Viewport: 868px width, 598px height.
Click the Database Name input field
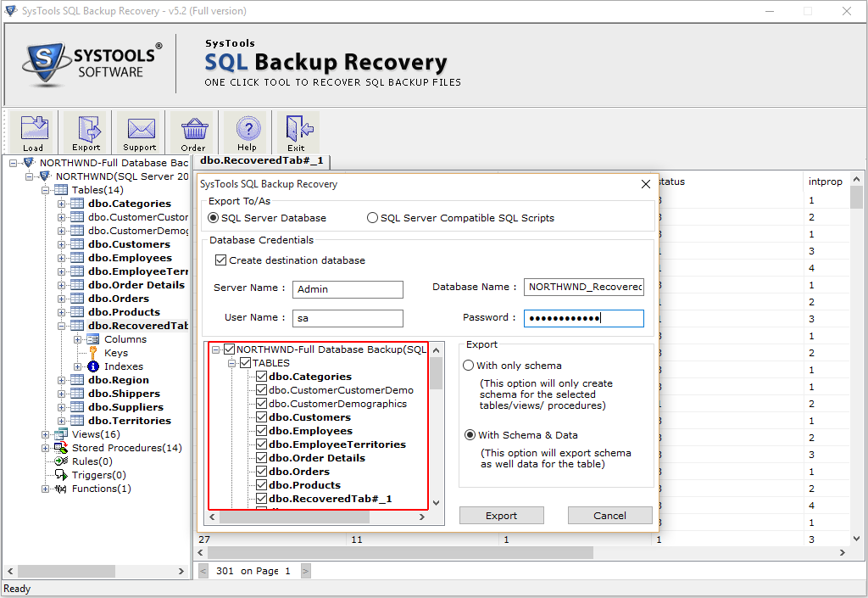tap(584, 287)
